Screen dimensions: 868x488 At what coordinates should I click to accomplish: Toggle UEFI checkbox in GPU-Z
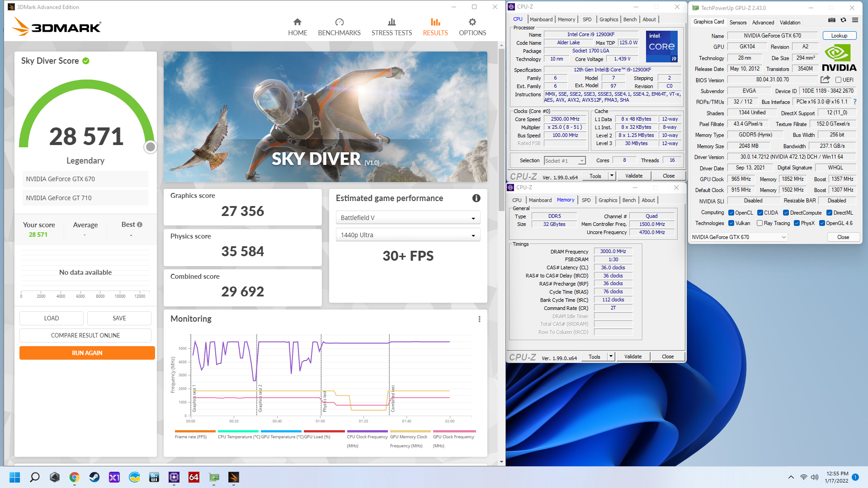(838, 80)
